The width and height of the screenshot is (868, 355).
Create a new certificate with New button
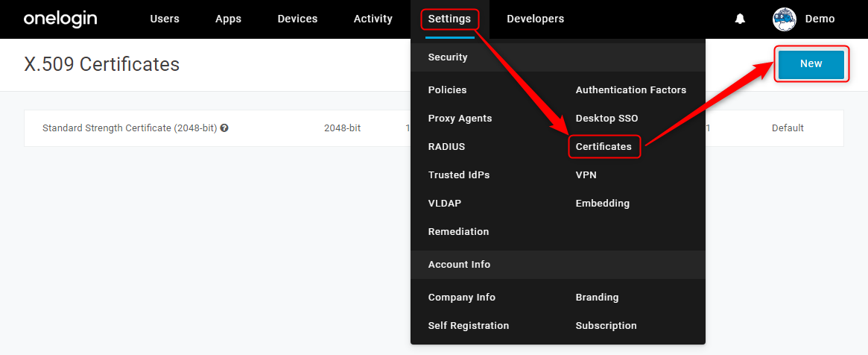coord(811,63)
